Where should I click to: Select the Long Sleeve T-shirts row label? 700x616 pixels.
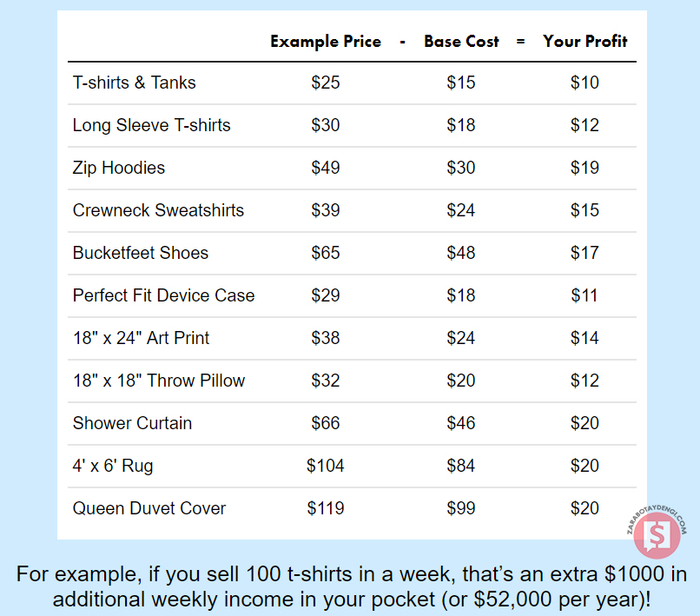pos(152,125)
